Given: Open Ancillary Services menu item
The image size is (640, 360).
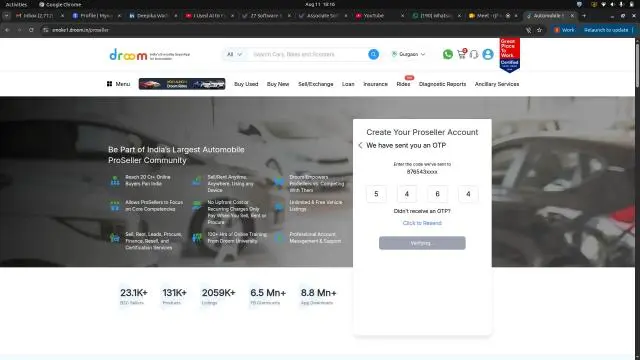Looking at the screenshot, I should coord(497,84).
